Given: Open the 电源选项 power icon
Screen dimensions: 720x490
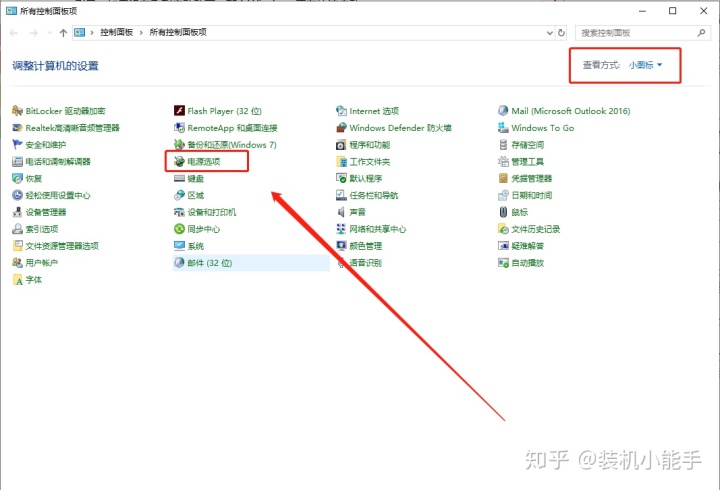Looking at the screenshot, I should pos(179,162).
